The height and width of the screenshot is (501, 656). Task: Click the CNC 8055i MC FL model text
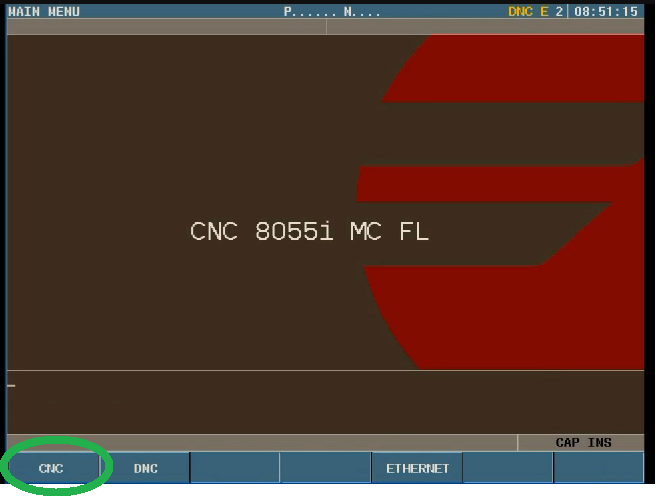[310, 231]
